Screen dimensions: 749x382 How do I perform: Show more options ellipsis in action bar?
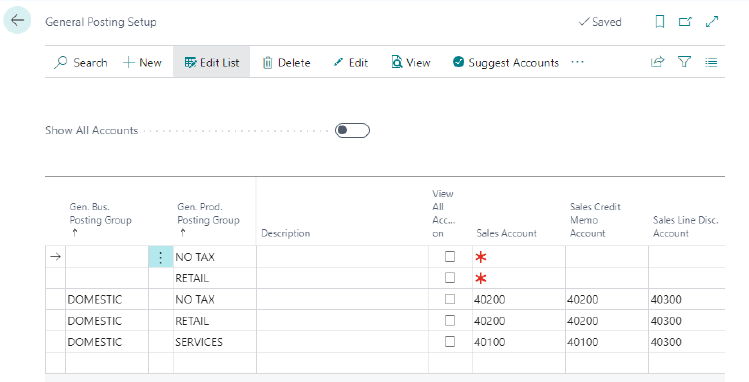click(x=578, y=62)
